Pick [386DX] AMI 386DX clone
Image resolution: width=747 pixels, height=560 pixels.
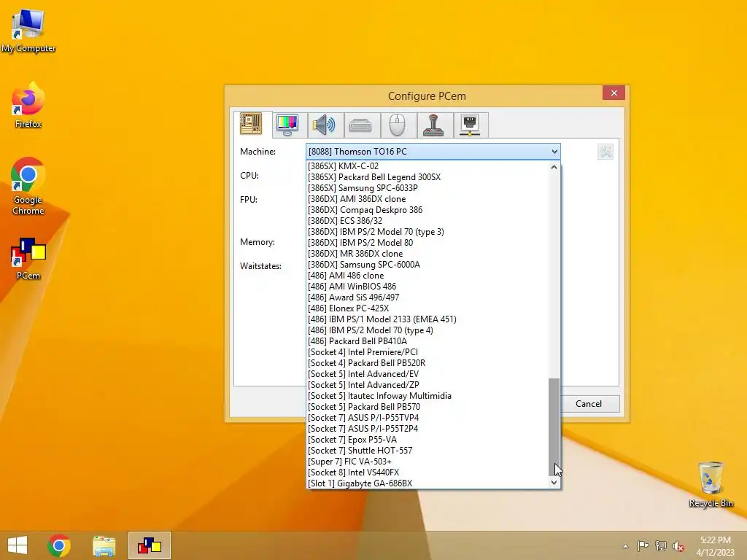click(x=427, y=199)
